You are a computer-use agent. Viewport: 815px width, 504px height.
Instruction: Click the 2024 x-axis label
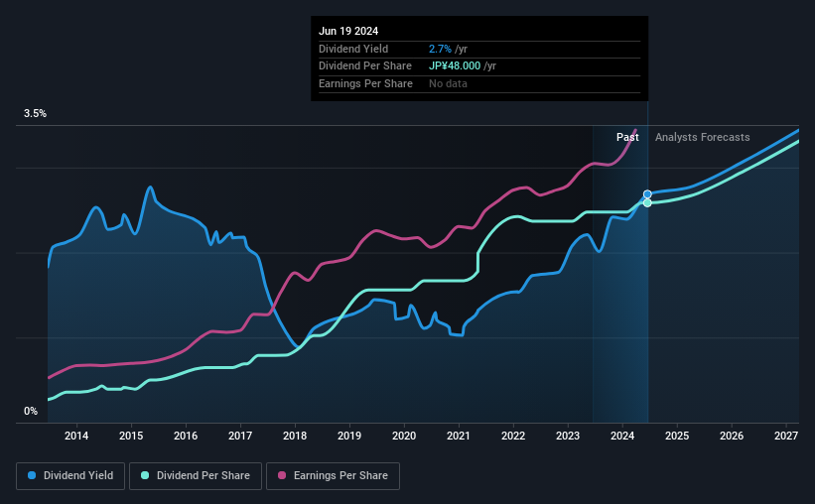pos(622,436)
